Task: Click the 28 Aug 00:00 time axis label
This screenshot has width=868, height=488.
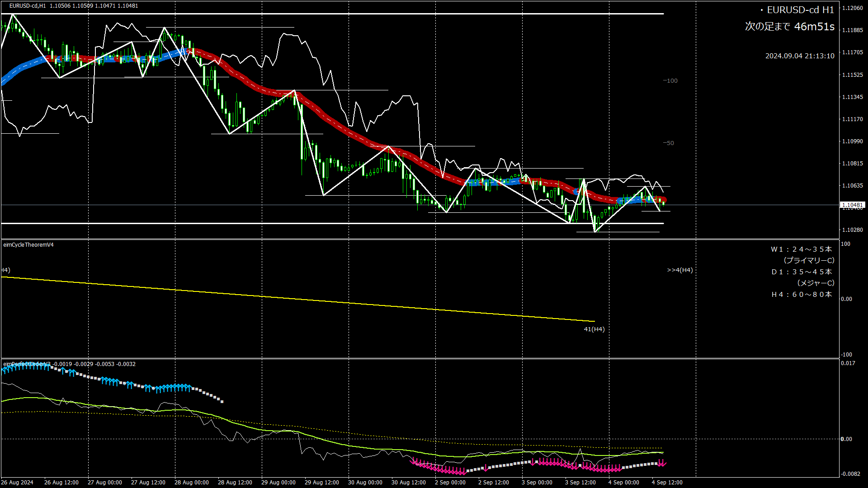Action: pos(191,483)
